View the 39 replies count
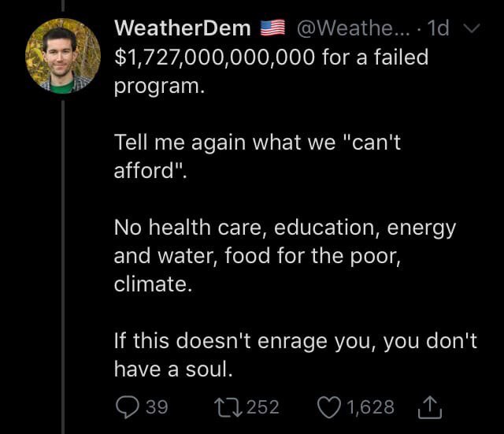Viewport: 504px width, 434px height. [157, 406]
